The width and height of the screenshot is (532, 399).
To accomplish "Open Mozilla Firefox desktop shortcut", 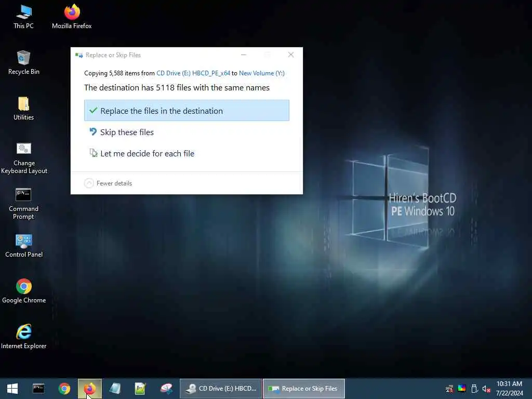I will coord(72,16).
